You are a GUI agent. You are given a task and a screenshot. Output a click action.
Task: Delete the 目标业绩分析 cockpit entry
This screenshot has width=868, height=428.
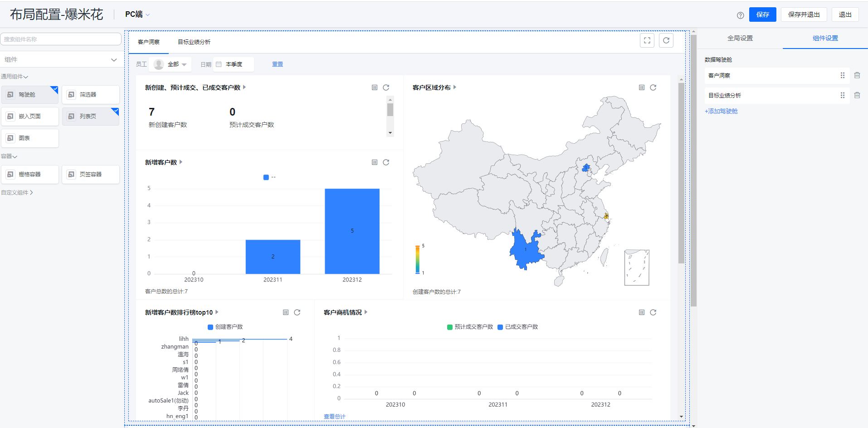click(x=857, y=95)
